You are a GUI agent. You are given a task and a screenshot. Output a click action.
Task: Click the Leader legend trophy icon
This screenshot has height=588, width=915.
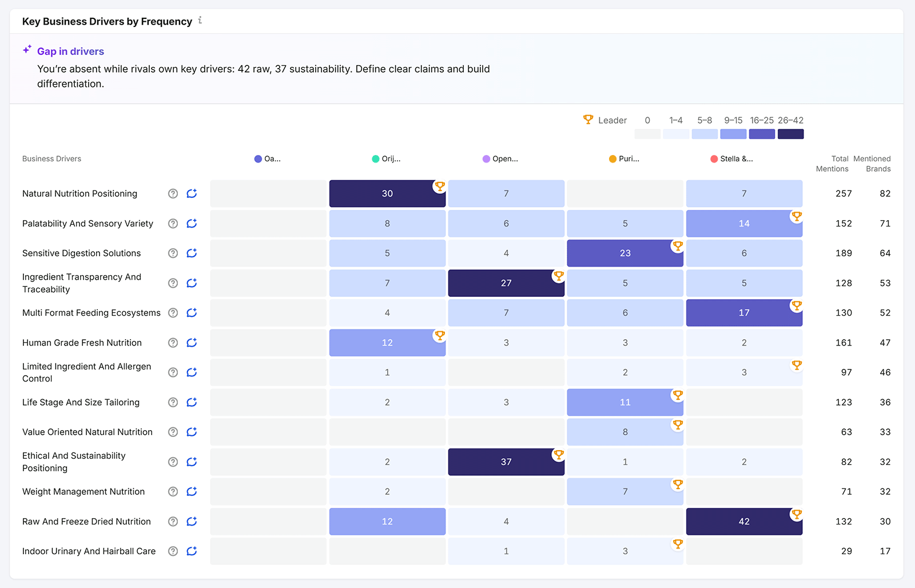point(588,120)
